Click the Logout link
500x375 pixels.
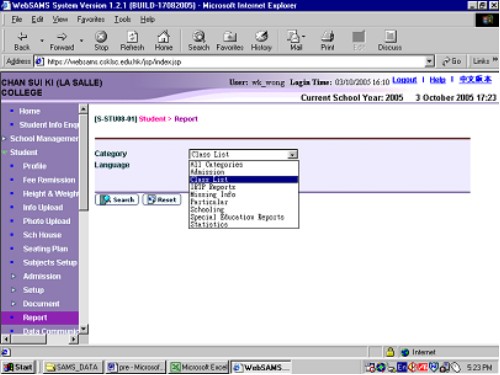(x=404, y=80)
